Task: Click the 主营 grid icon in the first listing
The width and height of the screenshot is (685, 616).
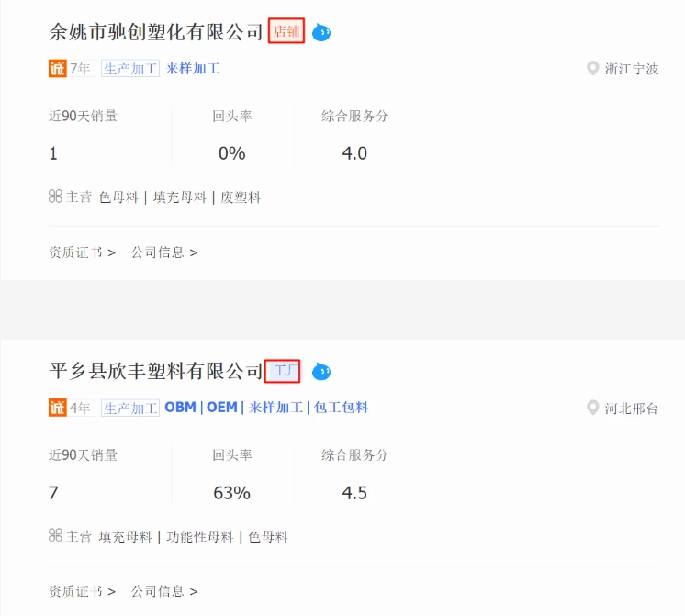Action: [x=55, y=196]
